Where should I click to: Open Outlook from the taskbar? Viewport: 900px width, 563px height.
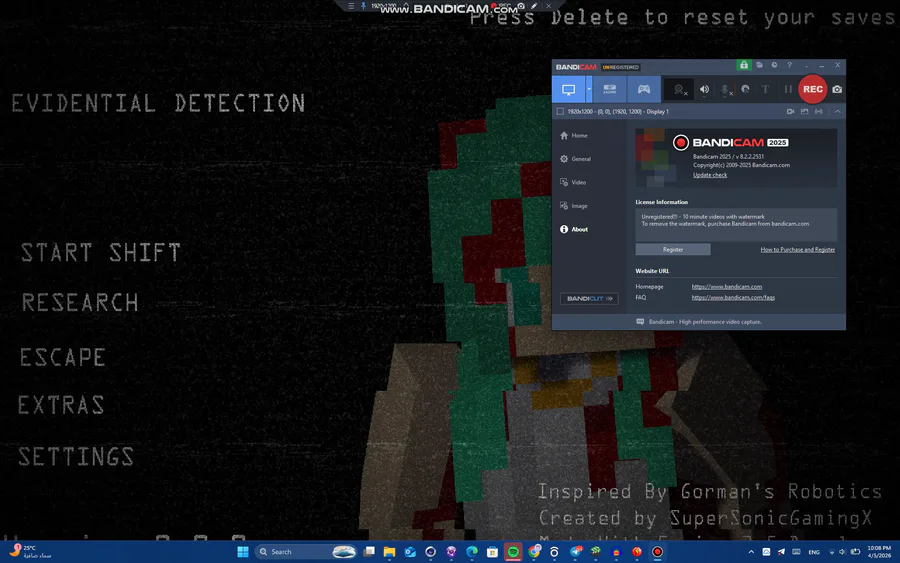click(410, 552)
